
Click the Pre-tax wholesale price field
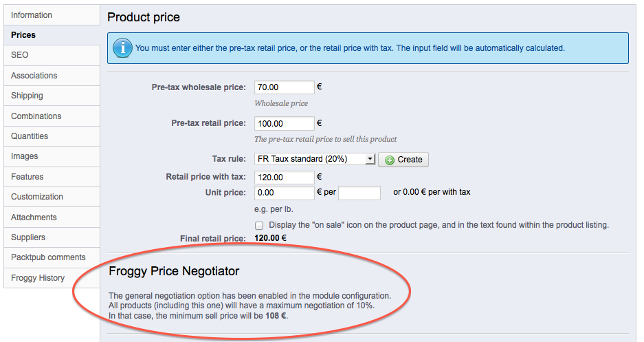(x=285, y=87)
